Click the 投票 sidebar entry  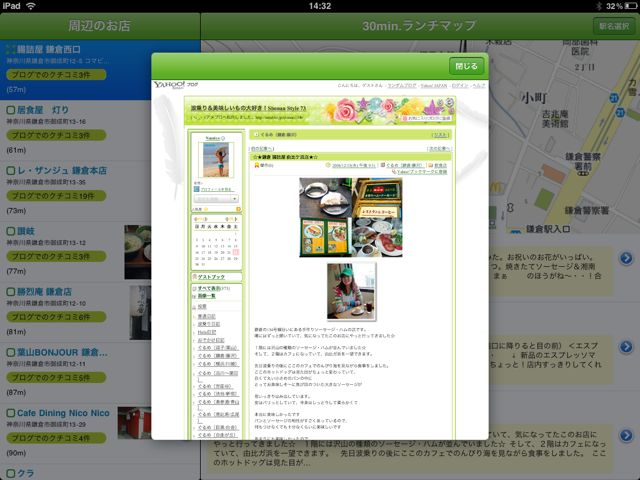[202, 307]
